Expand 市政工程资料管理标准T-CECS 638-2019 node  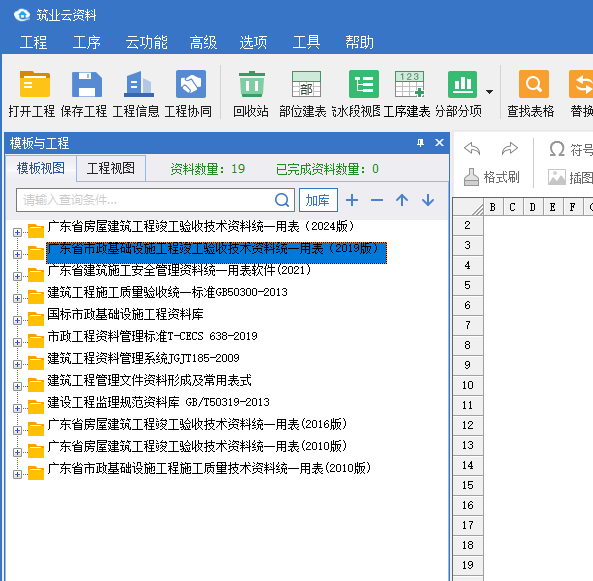[17, 342]
